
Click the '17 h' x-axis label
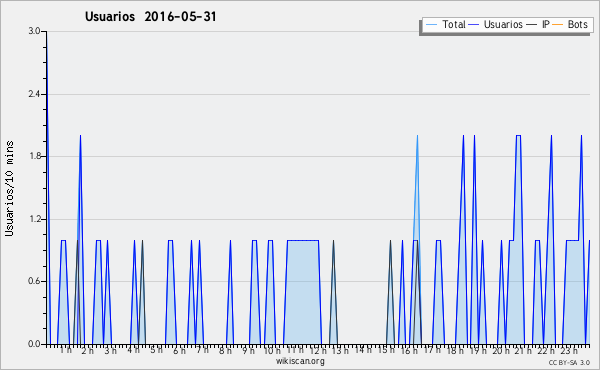click(x=432, y=350)
